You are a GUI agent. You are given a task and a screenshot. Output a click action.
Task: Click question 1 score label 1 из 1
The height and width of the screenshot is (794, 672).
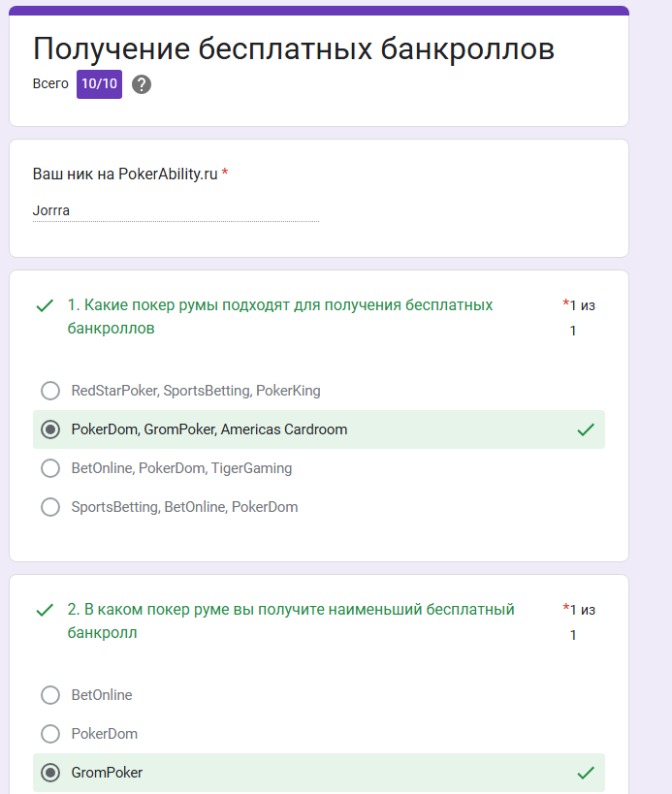(x=579, y=317)
